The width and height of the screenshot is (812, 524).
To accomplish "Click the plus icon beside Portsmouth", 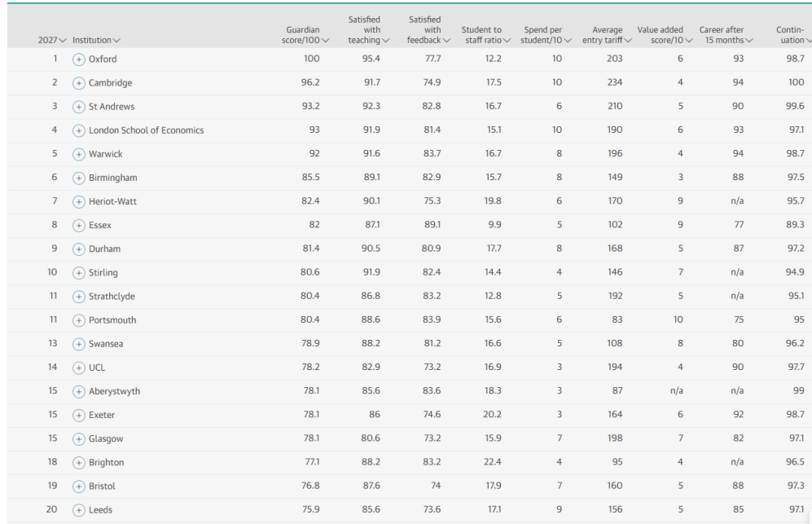I will click(x=79, y=321).
